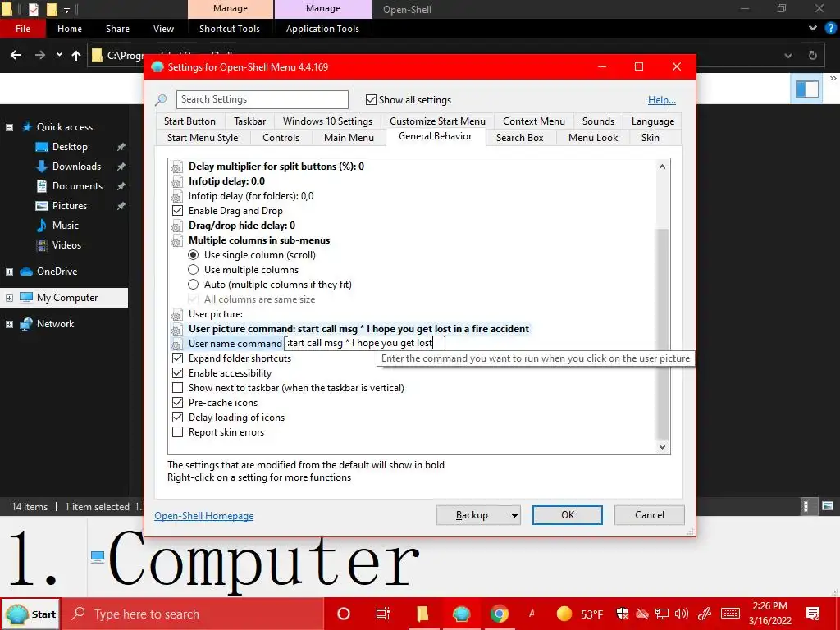
Task: Open Quick Access Toolbar customize dropdown
Action: 67,10
